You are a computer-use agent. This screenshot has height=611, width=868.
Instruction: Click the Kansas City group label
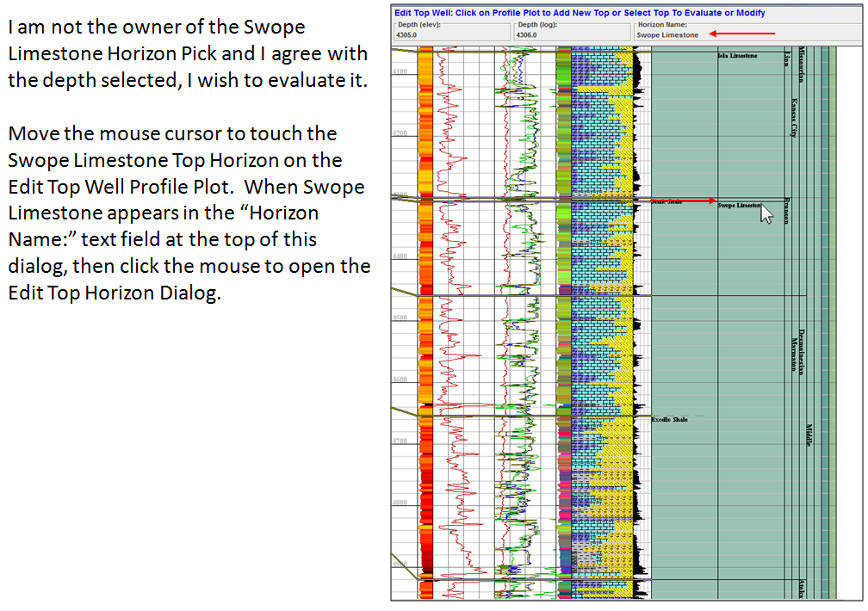(x=794, y=117)
